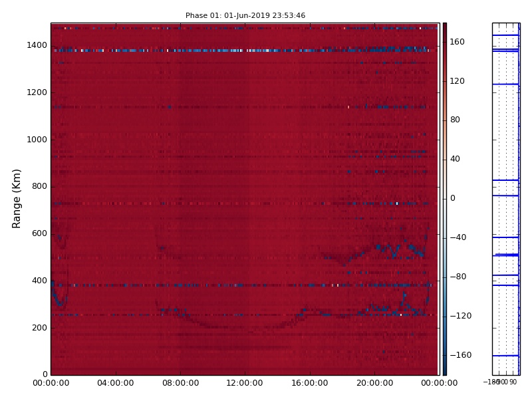Click the 'Range (Km)' y-axis label

click(x=16, y=199)
